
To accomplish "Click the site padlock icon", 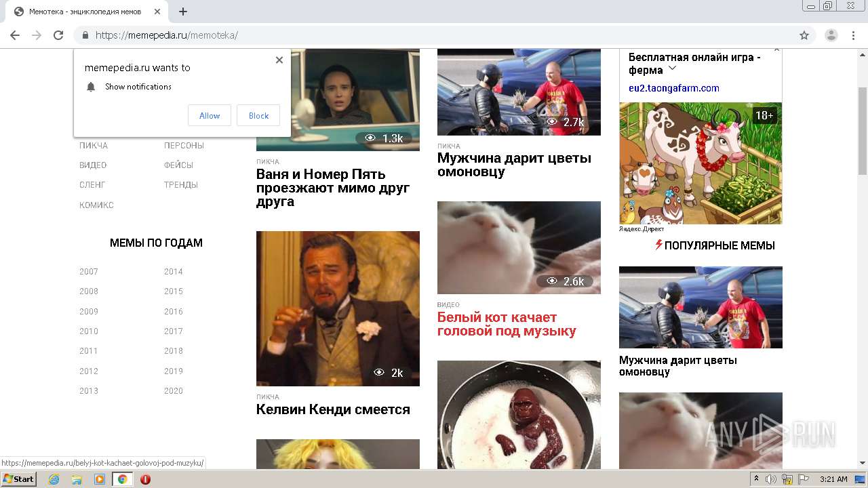I will (x=85, y=35).
